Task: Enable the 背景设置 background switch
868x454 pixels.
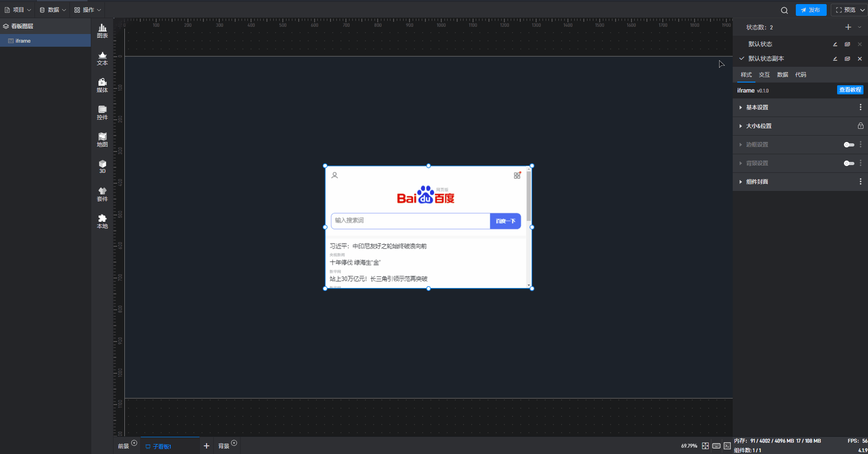Action: [x=848, y=163]
